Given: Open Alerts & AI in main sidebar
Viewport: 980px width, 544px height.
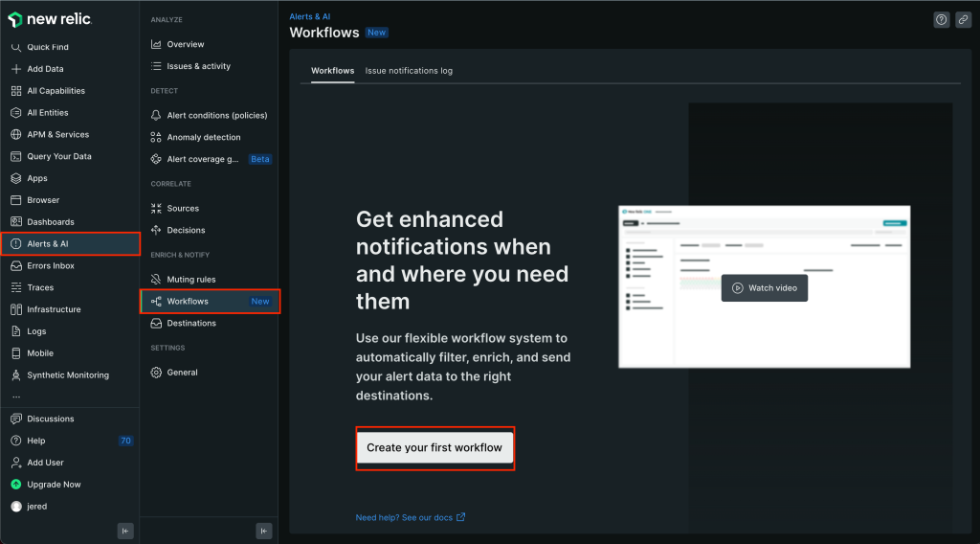Looking at the screenshot, I should point(71,244).
